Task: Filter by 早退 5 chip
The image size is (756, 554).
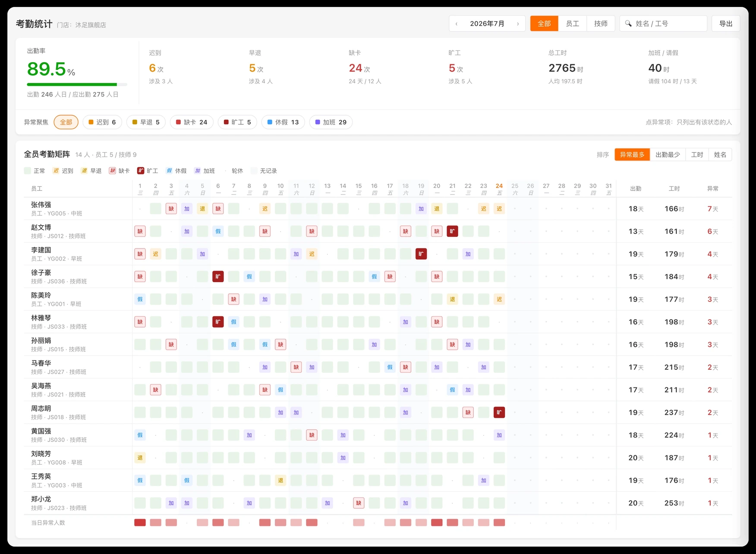Action: pyautogui.click(x=146, y=122)
